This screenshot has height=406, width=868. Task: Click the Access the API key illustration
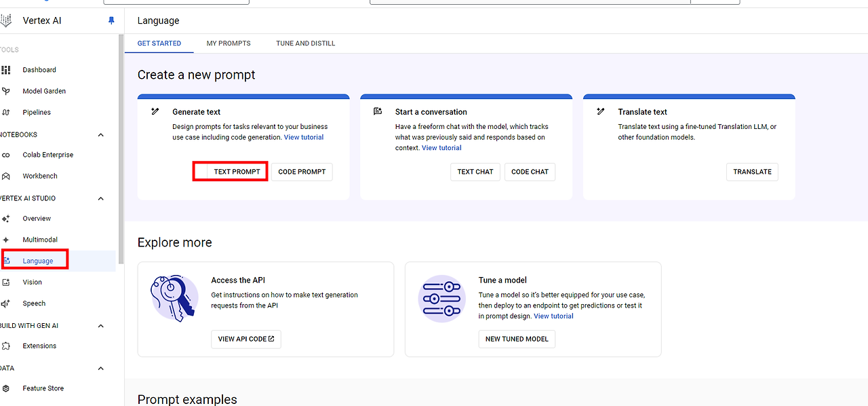pyautogui.click(x=174, y=298)
